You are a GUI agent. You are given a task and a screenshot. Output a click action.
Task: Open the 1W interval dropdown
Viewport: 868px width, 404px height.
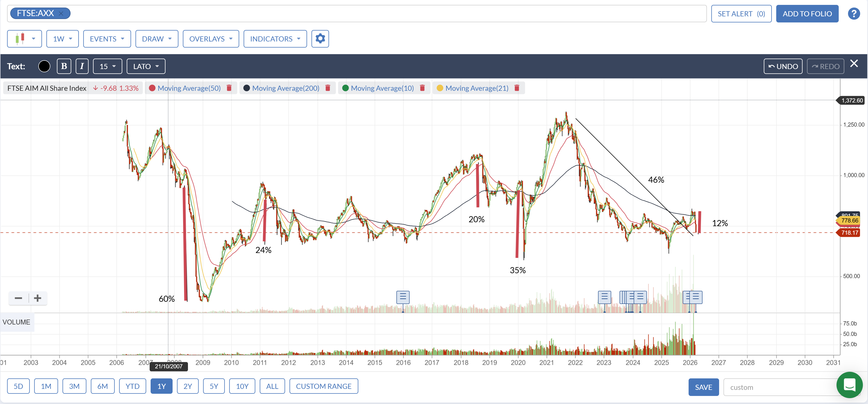tap(62, 39)
